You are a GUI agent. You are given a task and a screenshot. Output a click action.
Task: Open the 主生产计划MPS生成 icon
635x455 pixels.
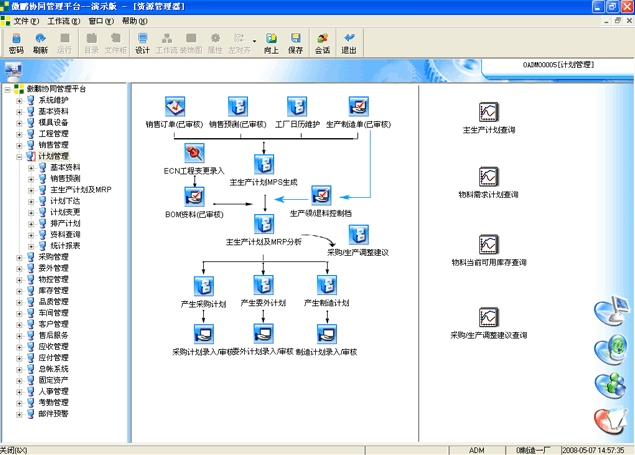click(x=263, y=164)
